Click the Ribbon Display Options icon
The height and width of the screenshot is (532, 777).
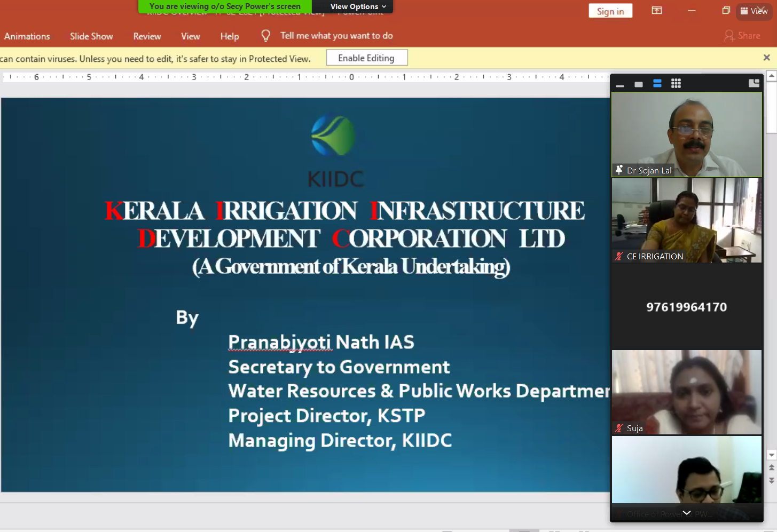pos(657,10)
